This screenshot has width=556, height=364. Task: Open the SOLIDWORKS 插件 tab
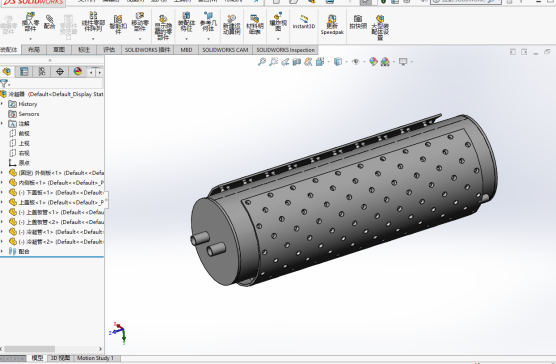click(148, 50)
